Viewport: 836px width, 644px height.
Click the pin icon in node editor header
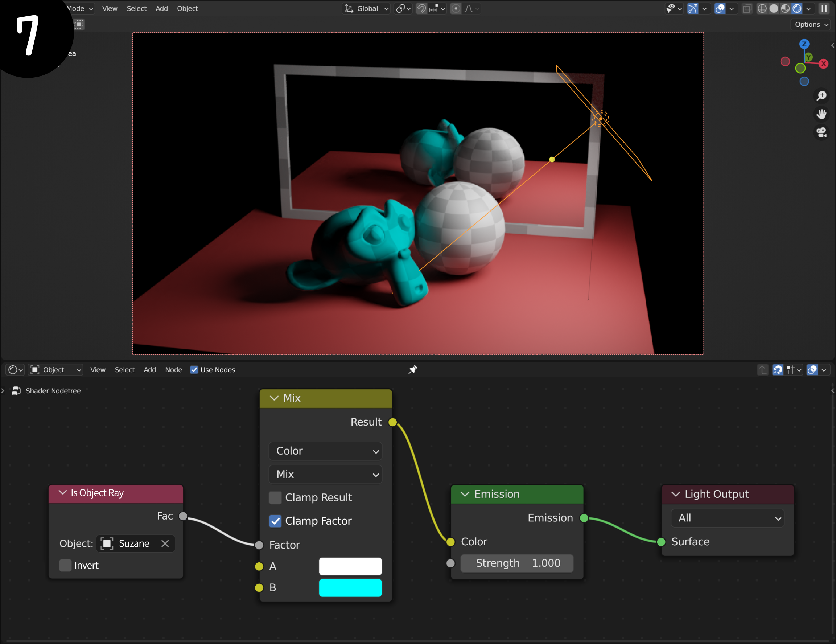pos(413,369)
